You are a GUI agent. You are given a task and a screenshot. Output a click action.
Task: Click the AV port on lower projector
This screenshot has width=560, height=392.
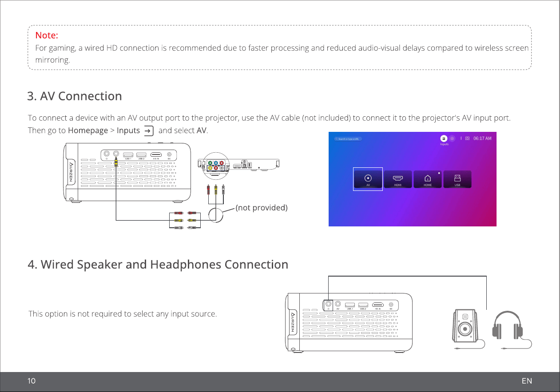[x=338, y=305]
